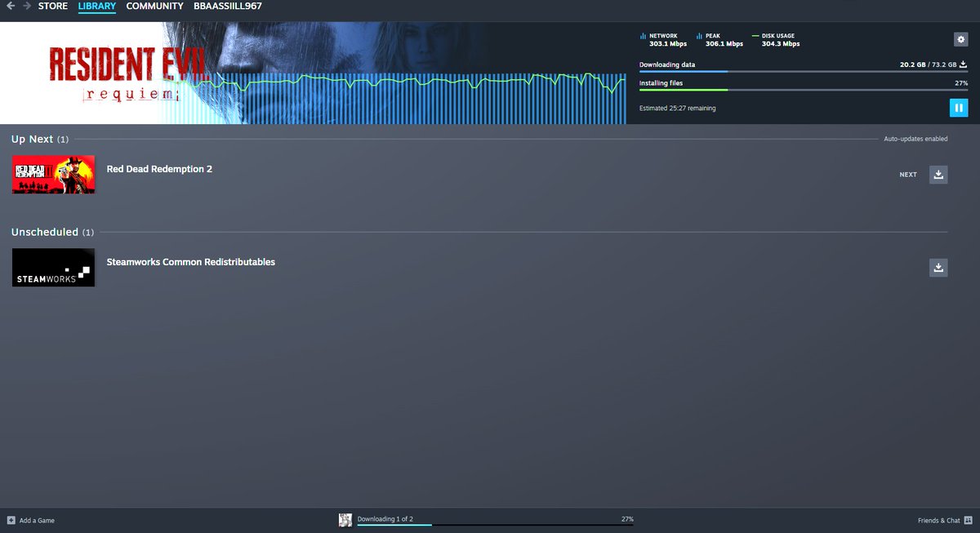Click NEXT label for Red Dead Redemption 2

tap(908, 175)
